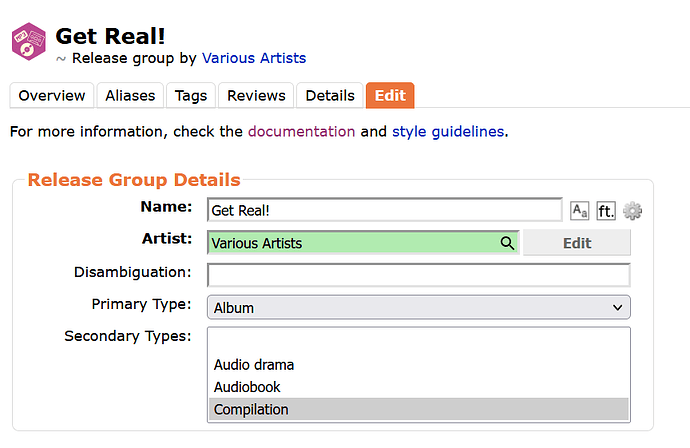This screenshot has height=448, width=690.
Task: Click into the Name text field
Action: 385,210
